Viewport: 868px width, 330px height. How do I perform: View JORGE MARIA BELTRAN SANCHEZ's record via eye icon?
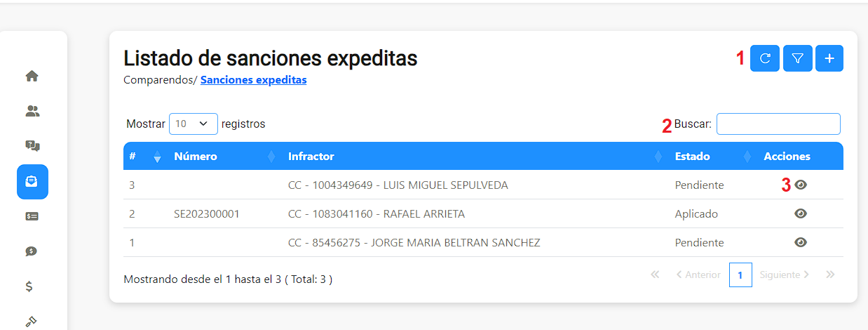click(x=801, y=242)
